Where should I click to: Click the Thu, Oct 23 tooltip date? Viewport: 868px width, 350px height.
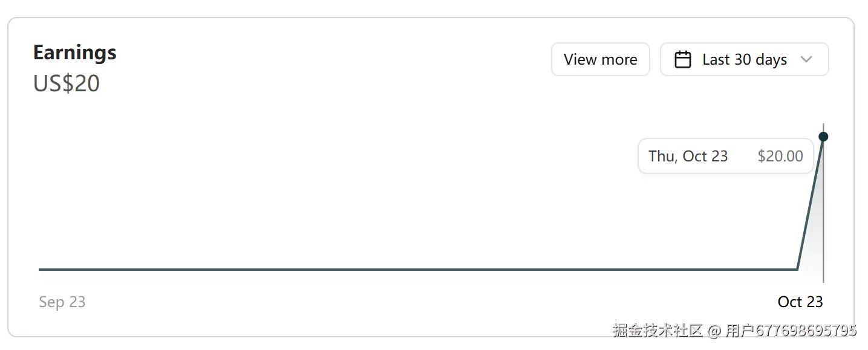coord(688,156)
